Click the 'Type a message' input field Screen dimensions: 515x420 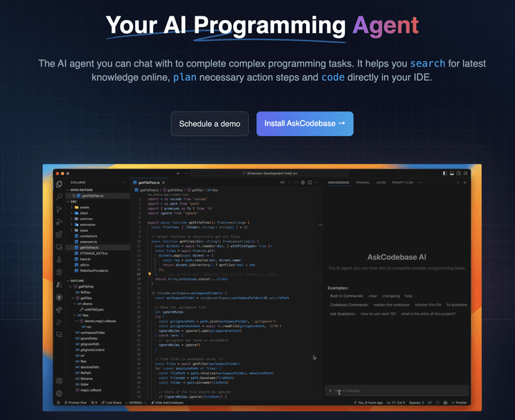[396, 391]
